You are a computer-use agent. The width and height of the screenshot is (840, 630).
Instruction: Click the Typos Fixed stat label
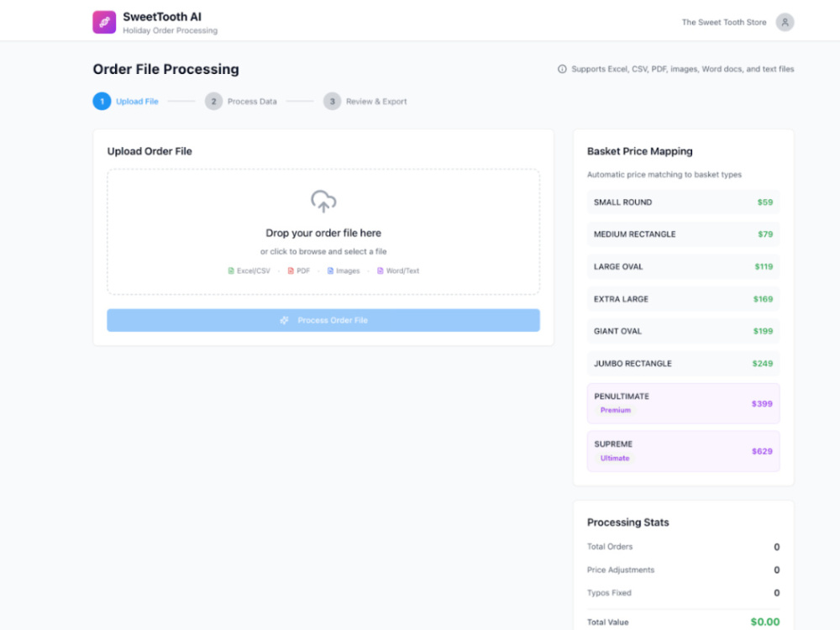tap(609, 593)
